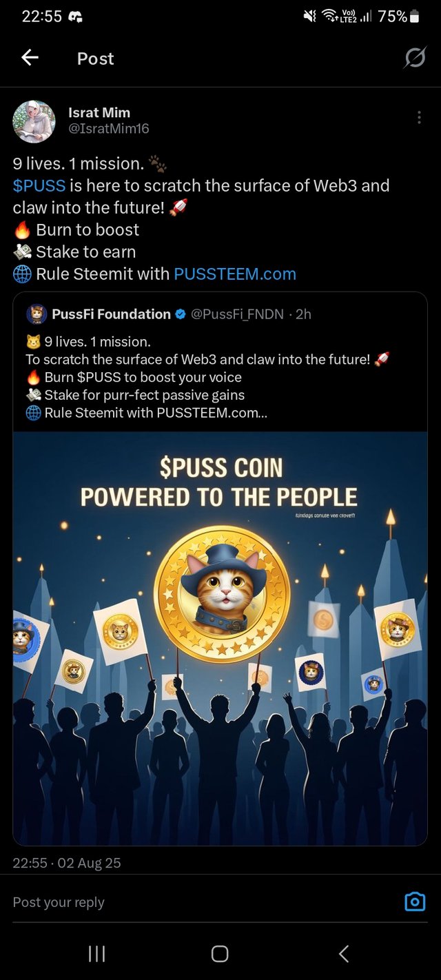Viewport: 441px width, 980px height.
Task: Tap the camera icon in reply bar
Action: [x=415, y=901]
